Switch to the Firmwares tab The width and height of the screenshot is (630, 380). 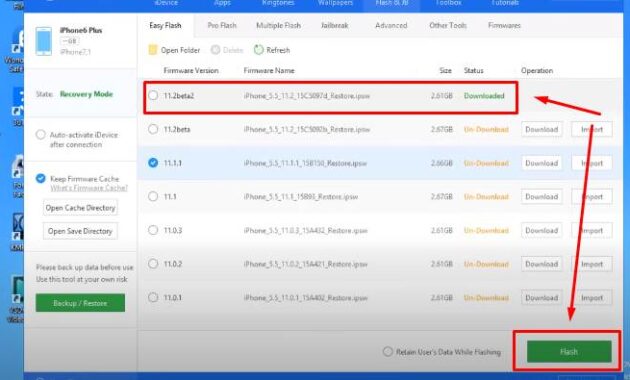[504, 25]
